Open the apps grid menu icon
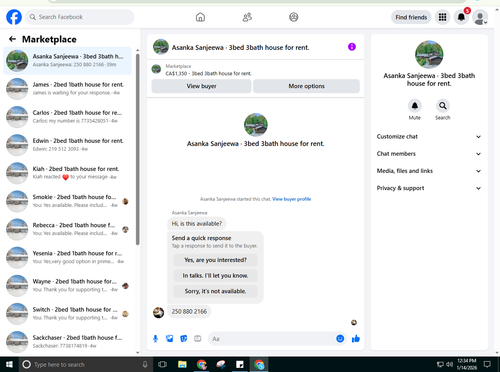This screenshot has height=372, width=500. tap(442, 17)
